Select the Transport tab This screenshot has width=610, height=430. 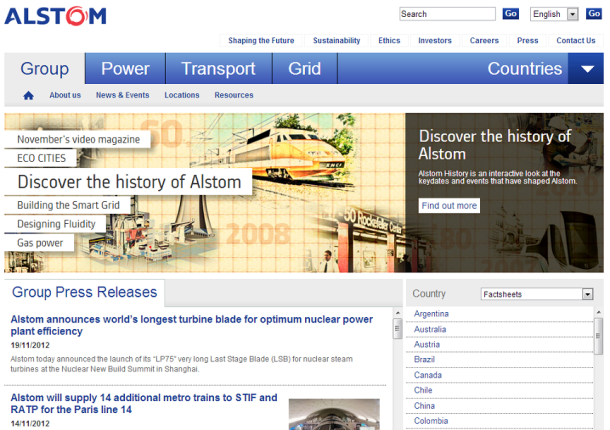pos(219,69)
